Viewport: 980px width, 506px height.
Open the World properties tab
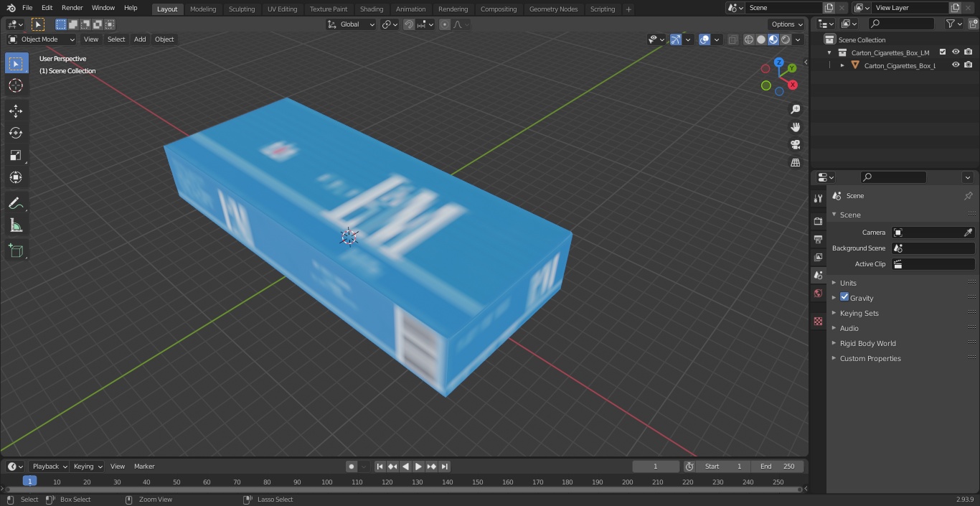[x=818, y=294]
